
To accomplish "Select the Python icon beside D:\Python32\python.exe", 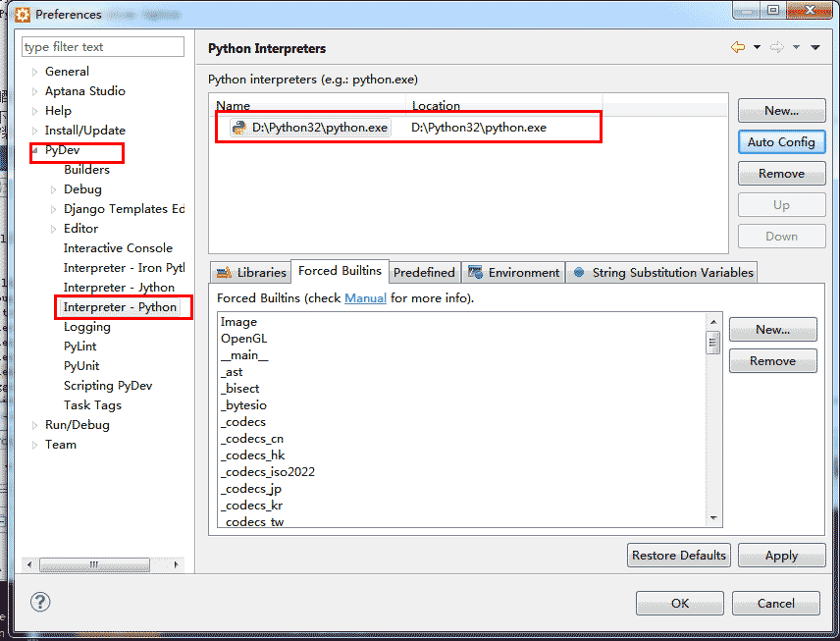I will [238, 128].
